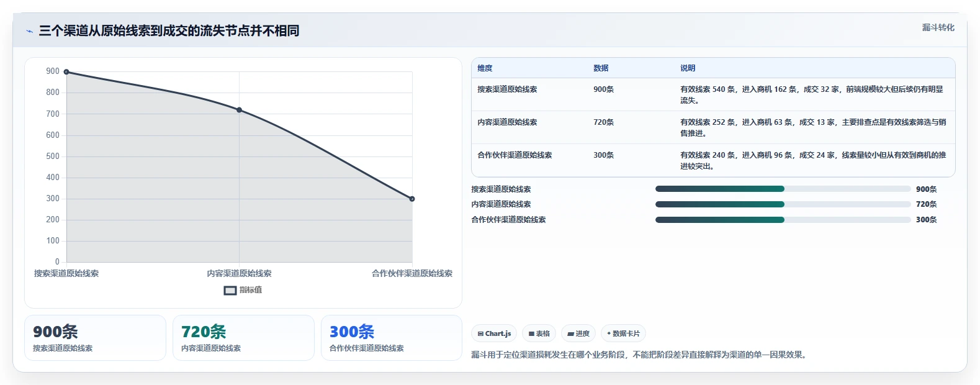The height and width of the screenshot is (385, 980).
Task: Click progress label 内容渠道原始线索
Action: [501, 204]
